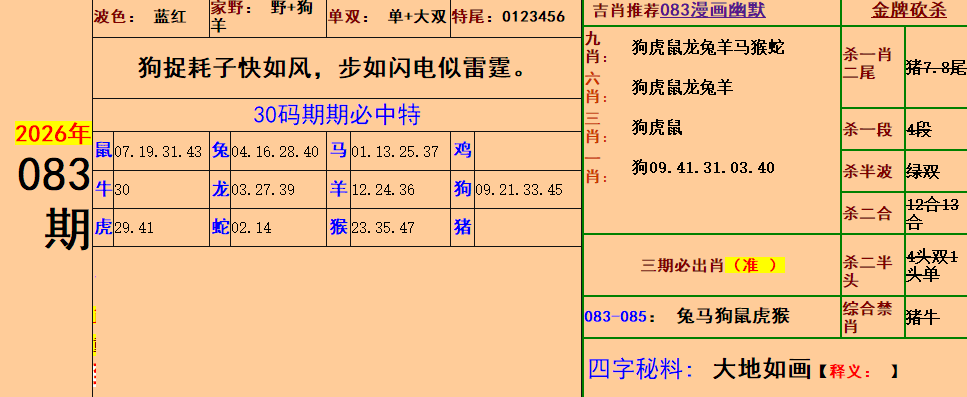Select the numbers 29.41
This screenshot has width=967, height=397.
(134, 229)
